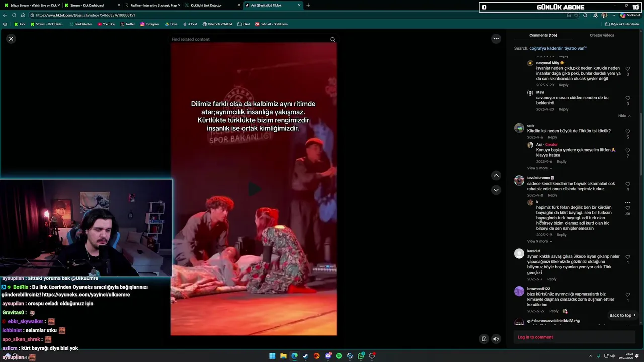Open Spotify from taskbar
This screenshot has width=644, height=362.
point(339,356)
